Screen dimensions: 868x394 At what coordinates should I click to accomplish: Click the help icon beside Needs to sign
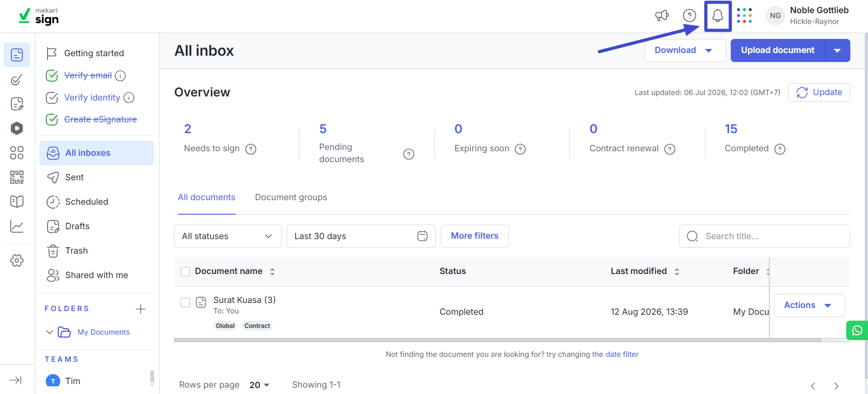point(251,149)
